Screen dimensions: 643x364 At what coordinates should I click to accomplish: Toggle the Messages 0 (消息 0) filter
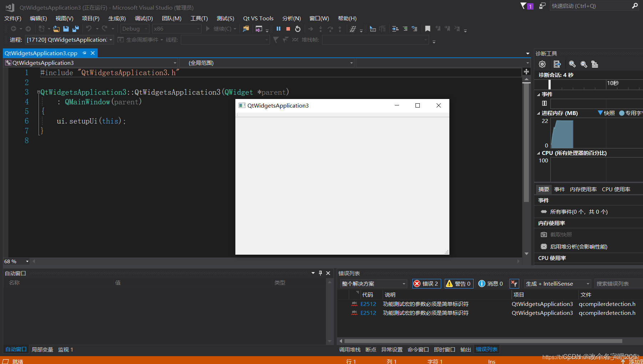pos(490,284)
